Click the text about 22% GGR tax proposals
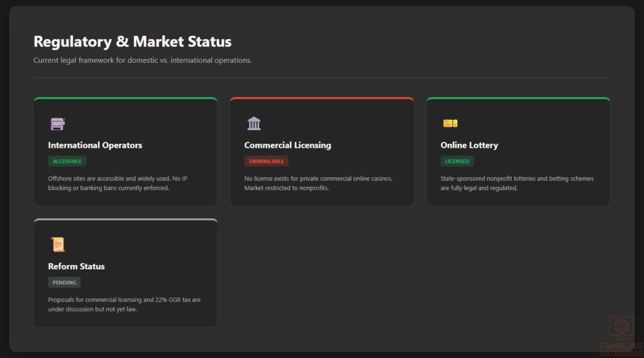644x358 pixels. click(x=124, y=305)
